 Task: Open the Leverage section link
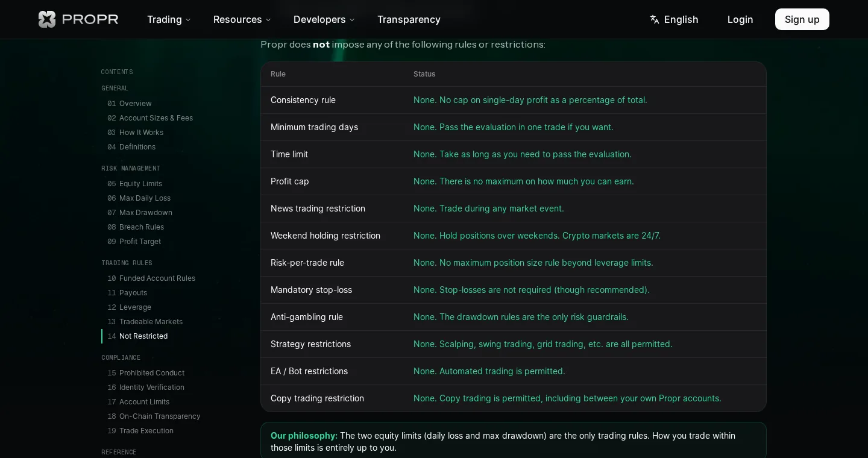pyautogui.click(x=129, y=307)
